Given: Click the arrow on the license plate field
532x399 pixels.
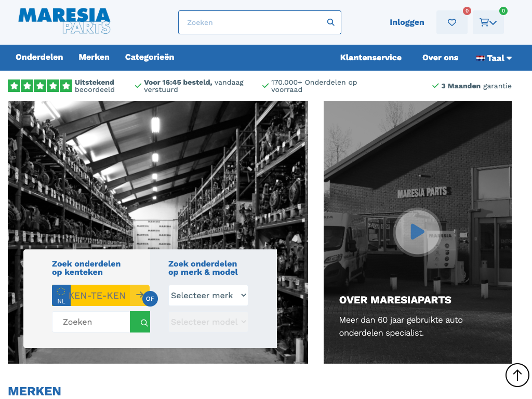Looking at the screenshot, I should coord(139,295).
